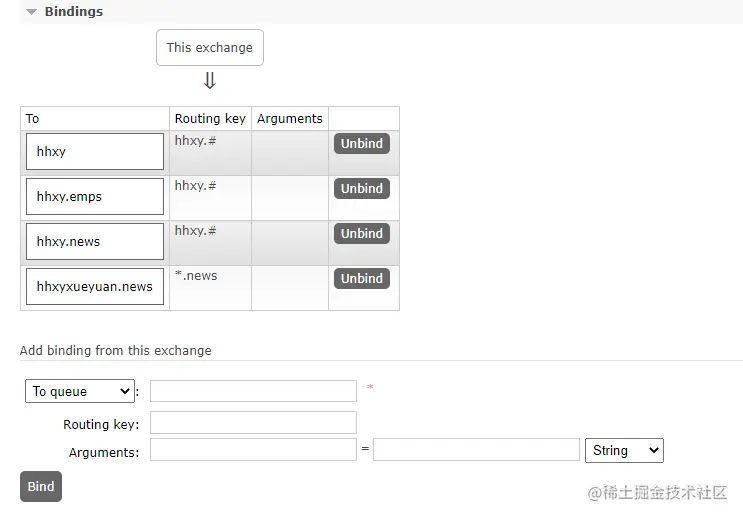Click hhxy.# routing key in hhxy row

[195, 141]
